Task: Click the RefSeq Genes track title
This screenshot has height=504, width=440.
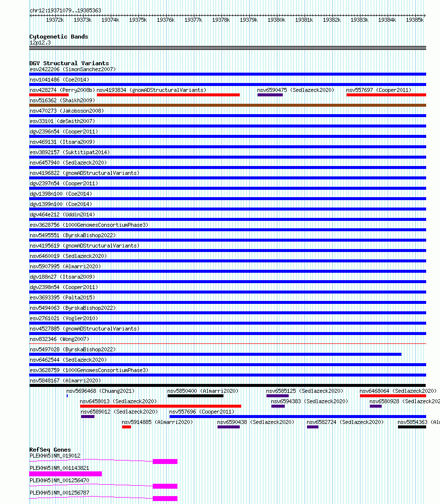Action: tap(50, 449)
